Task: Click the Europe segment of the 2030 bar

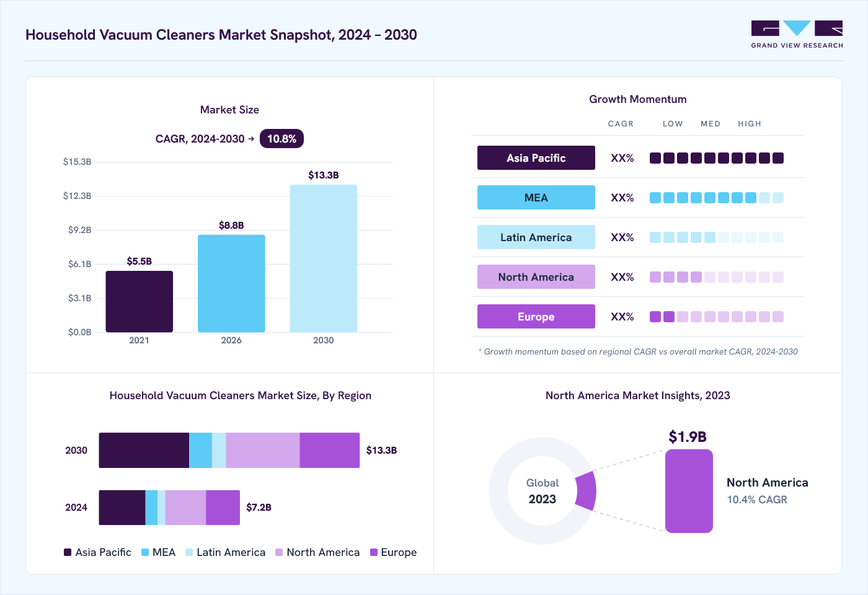Action: pos(330,451)
